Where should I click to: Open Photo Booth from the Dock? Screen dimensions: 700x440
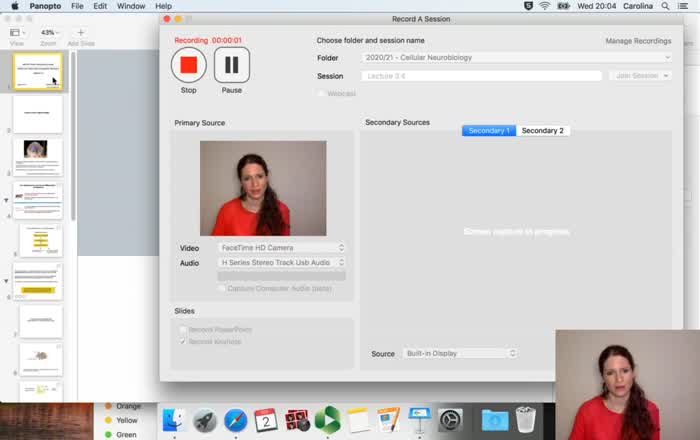297,420
